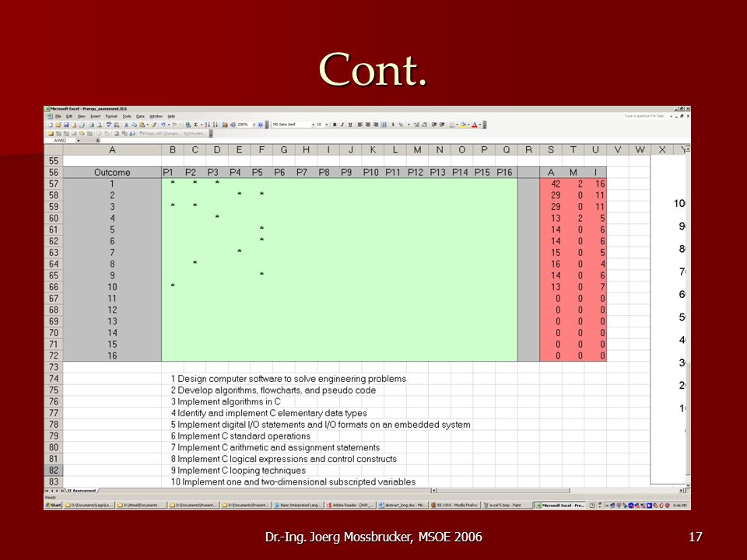Apply the Percent style icon
This screenshot has height=560, width=747.
pyautogui.click(x=401, y=124)
